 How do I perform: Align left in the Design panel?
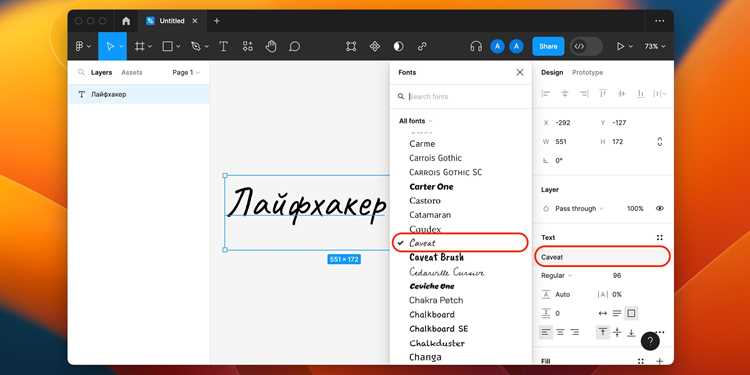click(546, 94)
